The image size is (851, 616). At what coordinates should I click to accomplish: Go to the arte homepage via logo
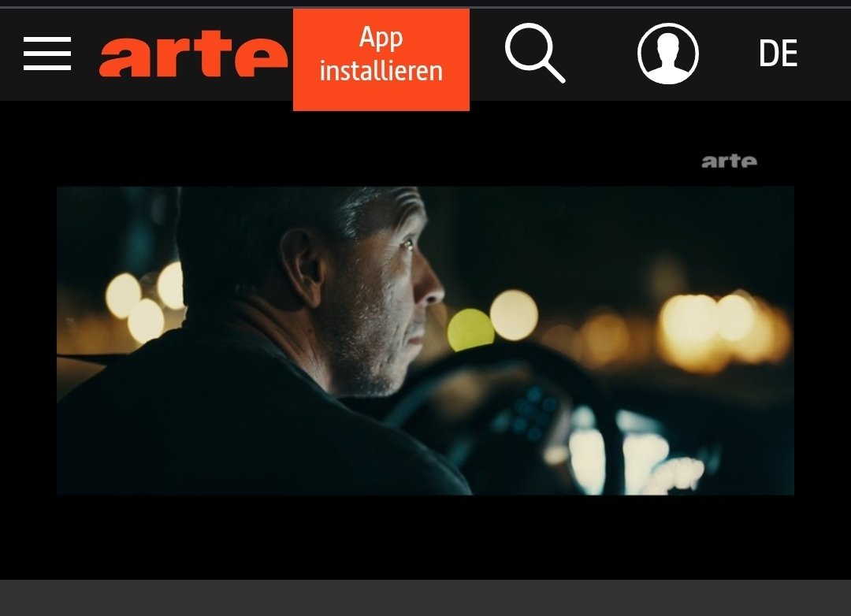[193, 54]
